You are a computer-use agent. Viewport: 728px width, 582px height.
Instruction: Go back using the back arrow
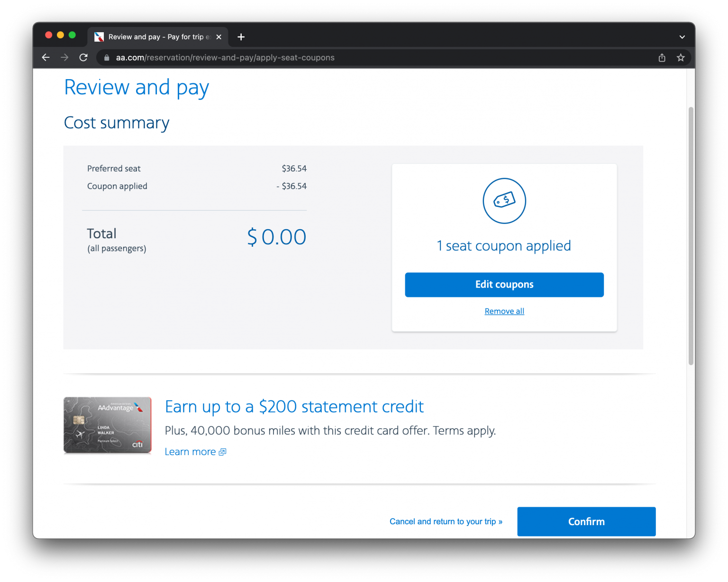[x=45, y=57]
